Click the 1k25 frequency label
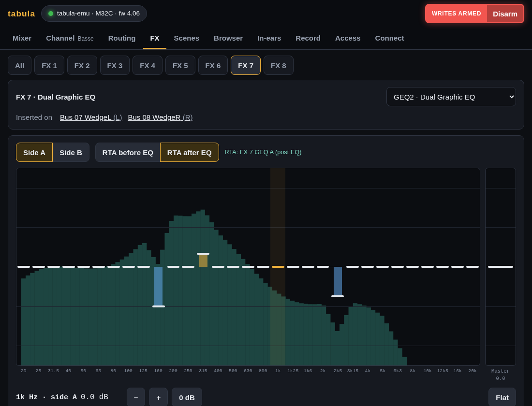The width and height of the screenshot is (532, 406). click(293, 371)
